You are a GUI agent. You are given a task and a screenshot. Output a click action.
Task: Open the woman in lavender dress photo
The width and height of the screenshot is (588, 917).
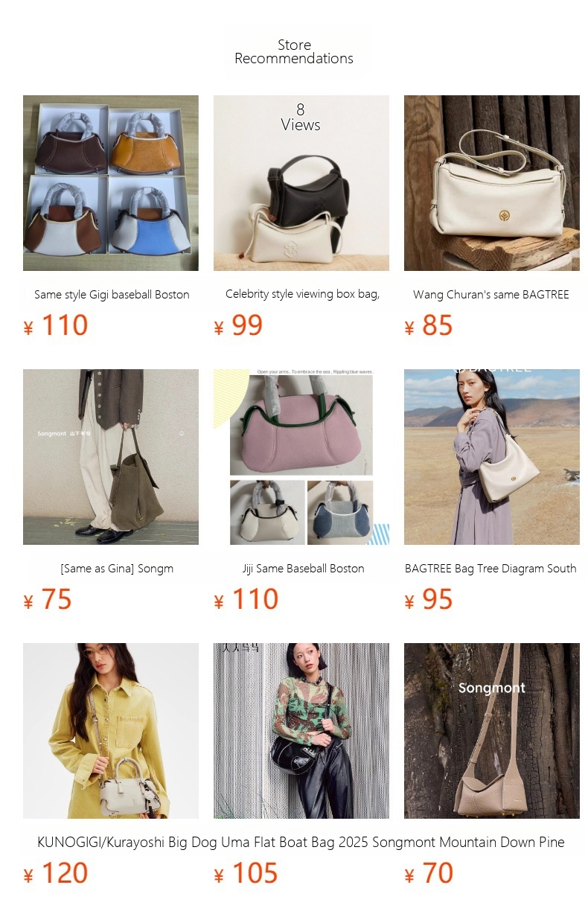point(492,457)
